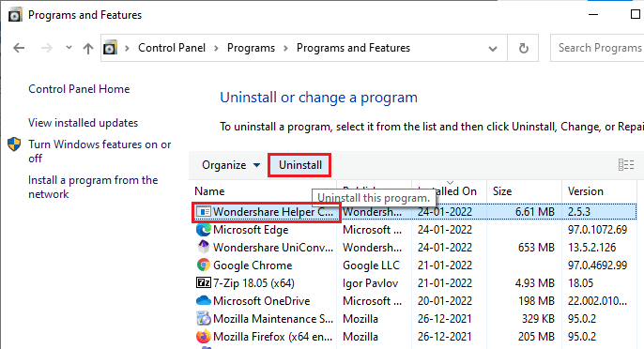Click version 97.0.1072.69 cell
Screen dimensions: 644x349
[x=597, y=230]
